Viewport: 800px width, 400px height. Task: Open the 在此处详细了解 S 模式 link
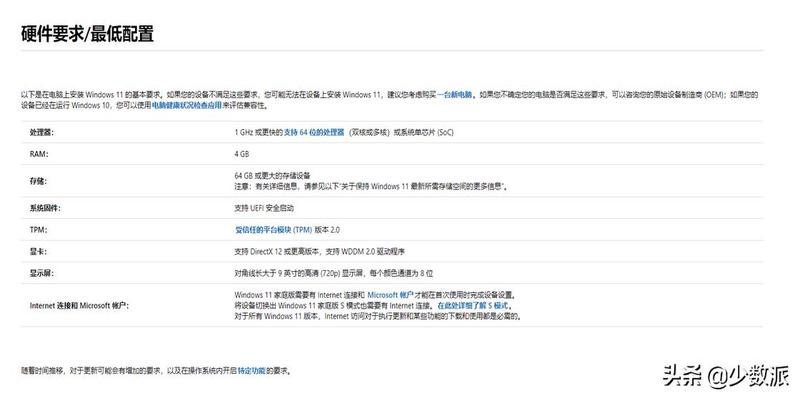click(473, 306)
